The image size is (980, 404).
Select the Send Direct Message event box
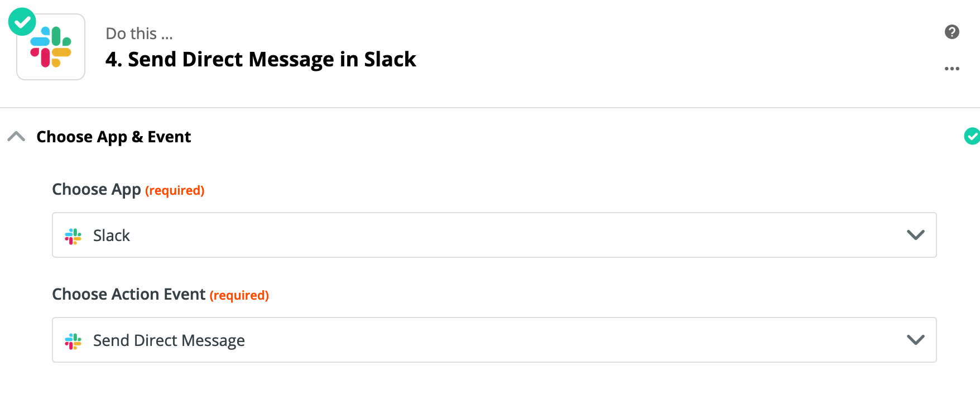[x=494, y=340]
